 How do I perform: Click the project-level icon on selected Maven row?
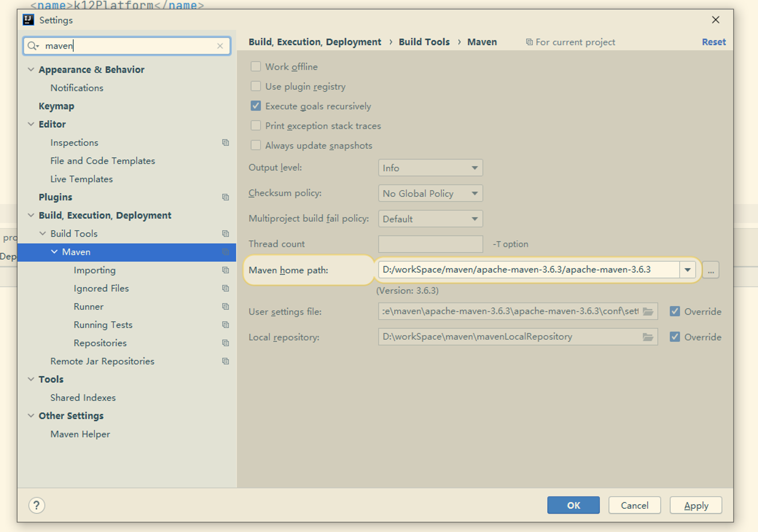click(226, 252)
